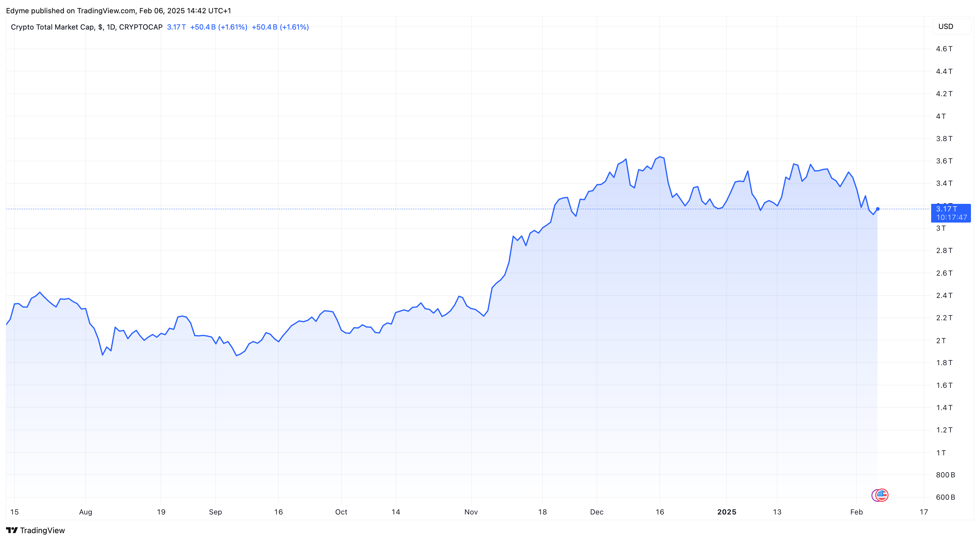Screen dimensions: 980x541
Task: Click the 1.6 T price axis label
Action: (944, 385)
